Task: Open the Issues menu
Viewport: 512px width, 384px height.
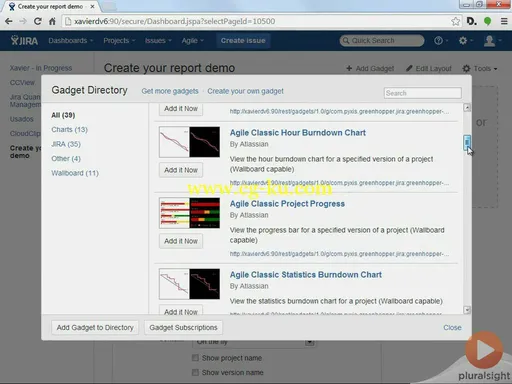Action: (158, 41)
